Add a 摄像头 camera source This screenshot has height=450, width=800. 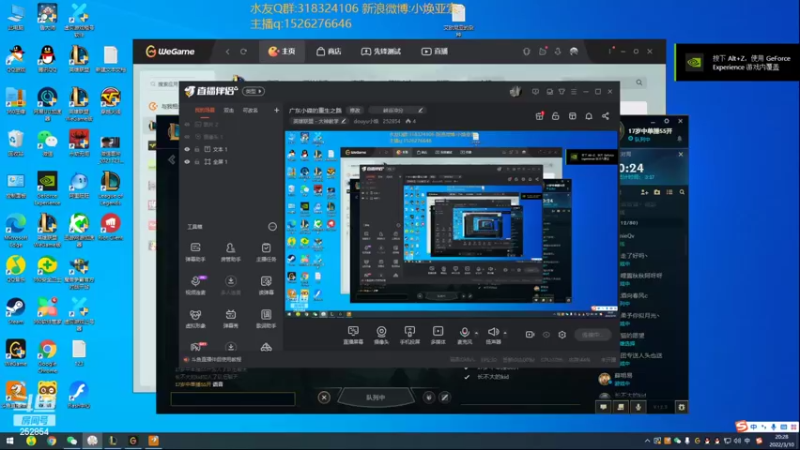(x=381, y=335)
